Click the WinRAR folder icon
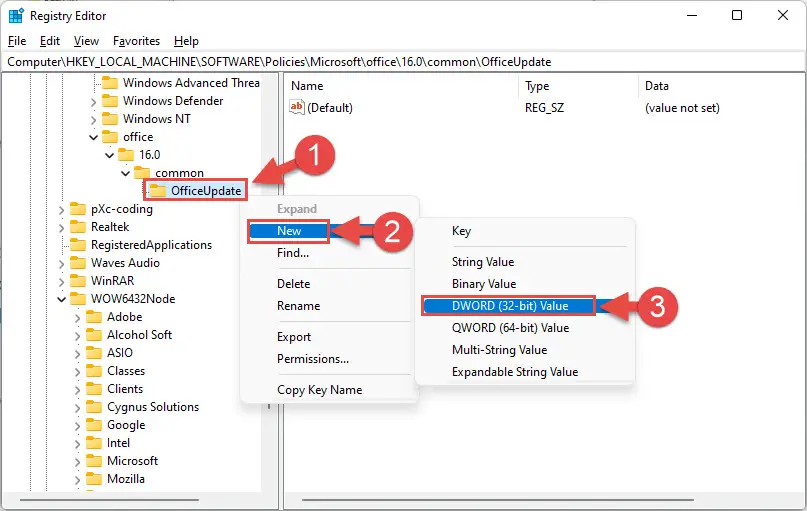Viewport: 807px width, 511px height. [78, 281]
